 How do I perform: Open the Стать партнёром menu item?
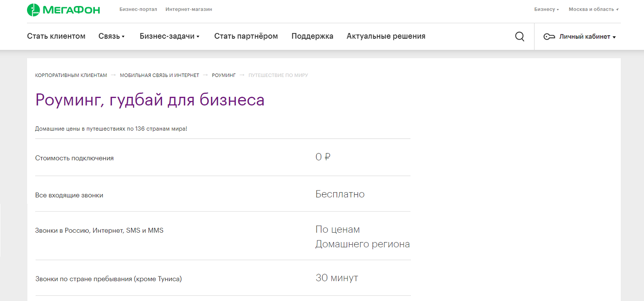point(246,36)
